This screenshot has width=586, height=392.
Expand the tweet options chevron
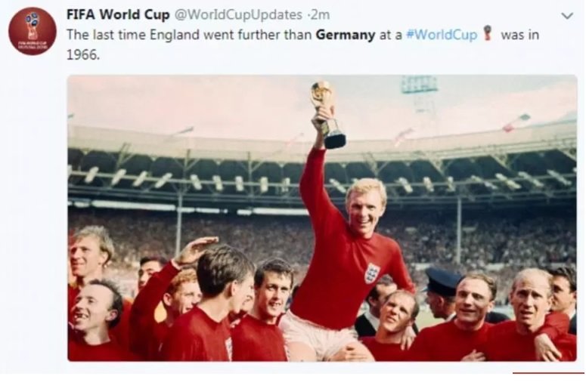567,16
